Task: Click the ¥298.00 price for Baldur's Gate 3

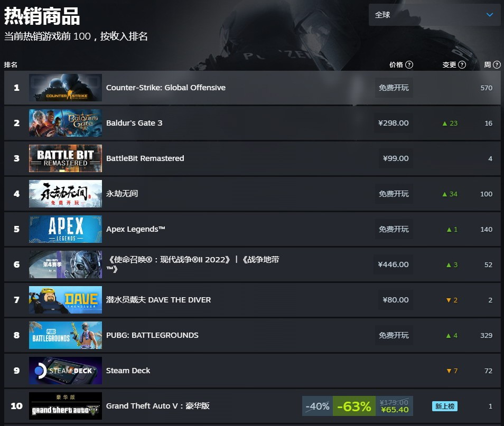Action: (394, 123)
